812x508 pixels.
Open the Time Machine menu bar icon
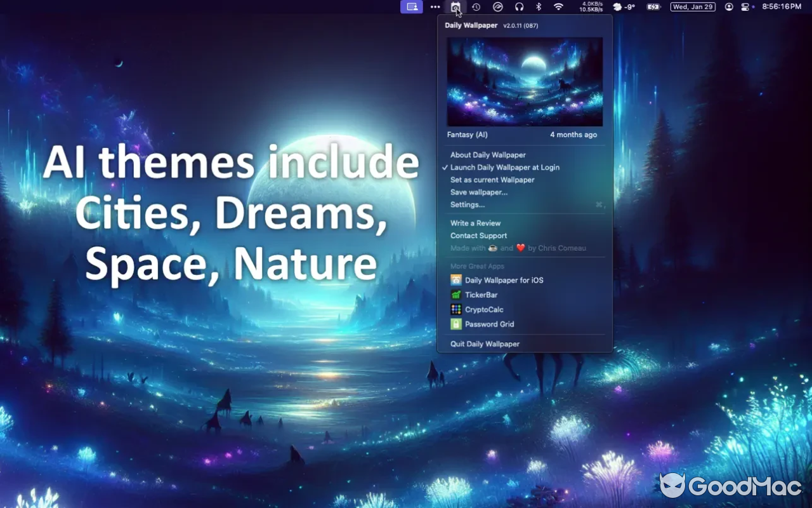pyautogui.click(x=476, y=7)
